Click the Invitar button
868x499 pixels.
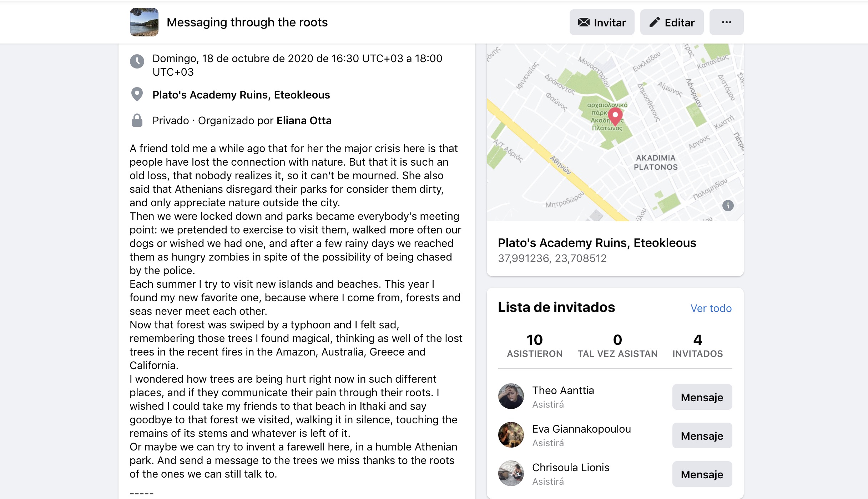pos(602,22)
